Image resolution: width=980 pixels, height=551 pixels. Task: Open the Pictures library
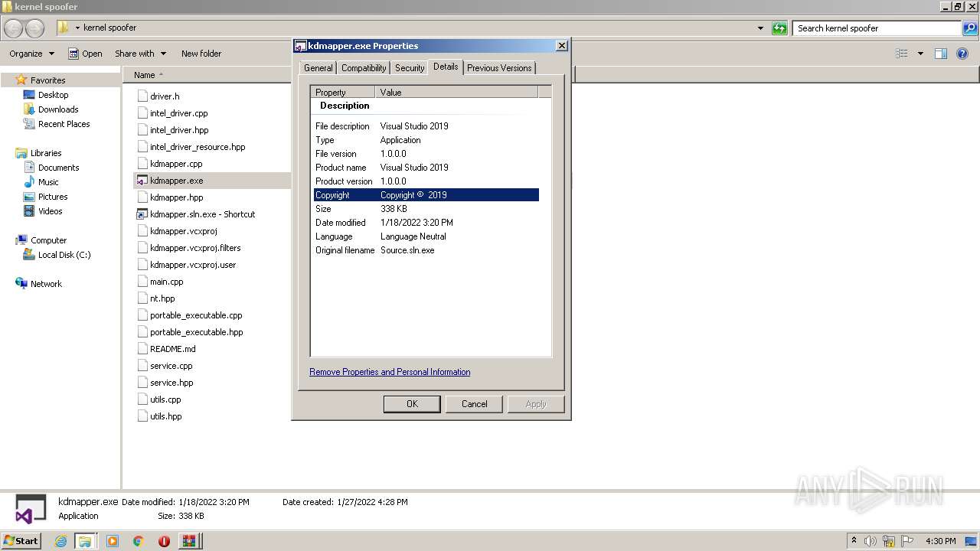[53, 197]
